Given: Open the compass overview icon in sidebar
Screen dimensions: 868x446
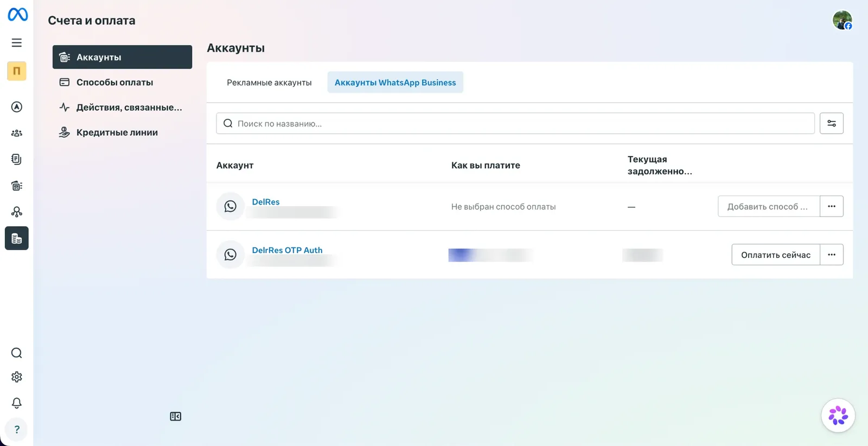Looking at the screenshot, I should tap(17, 107).
